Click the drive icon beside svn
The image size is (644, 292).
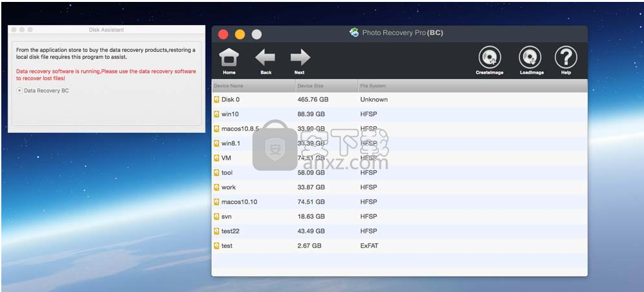(x=217, y=216)
